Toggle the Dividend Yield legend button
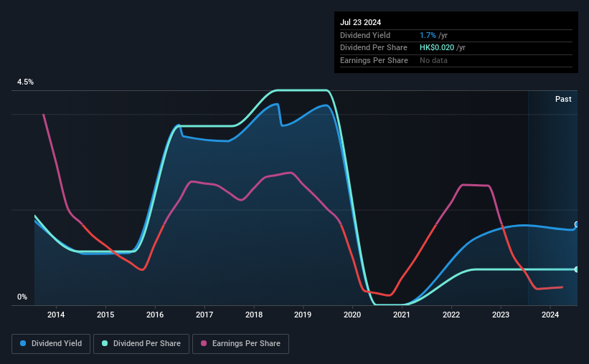The width and height of the screenshot is (589, 364). tap(51, 344)
